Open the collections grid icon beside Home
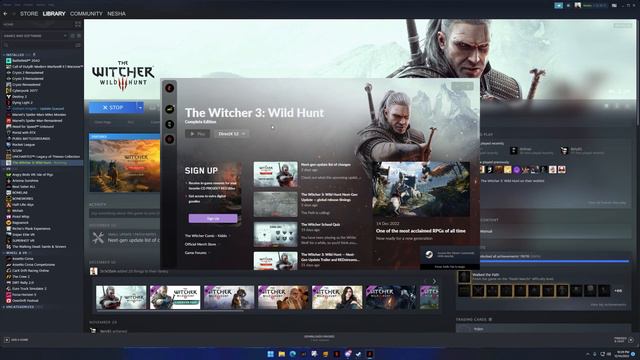This screenshot has width=640, height=360. [x=78, y=24]
